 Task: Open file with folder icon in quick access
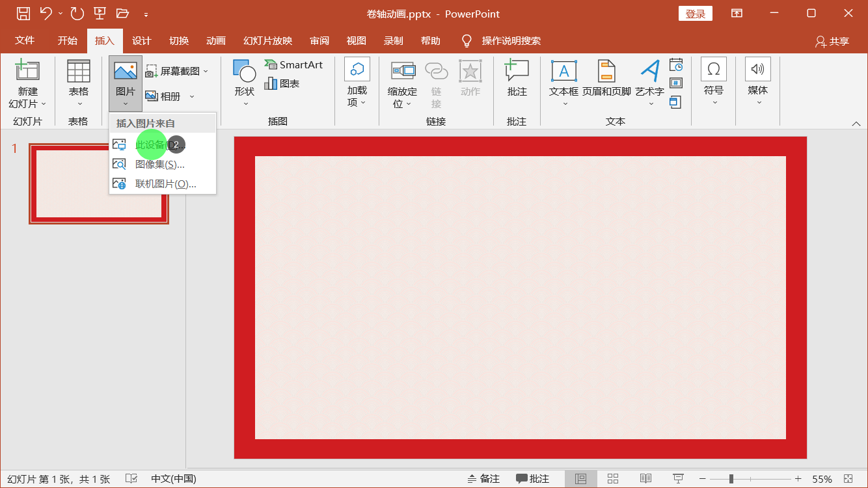pos(122,13)
